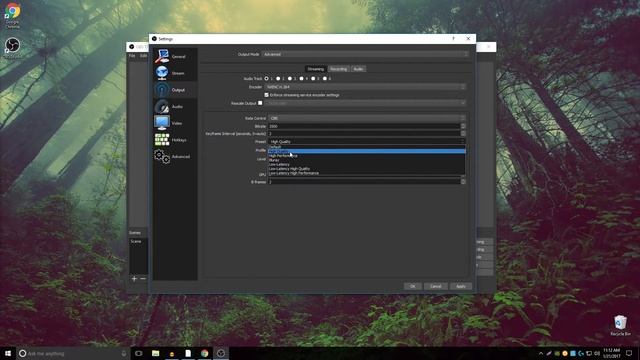Enable the Rescale Output checkbox
Viewport: 640px width, 360px height.
tap(260, 103)
